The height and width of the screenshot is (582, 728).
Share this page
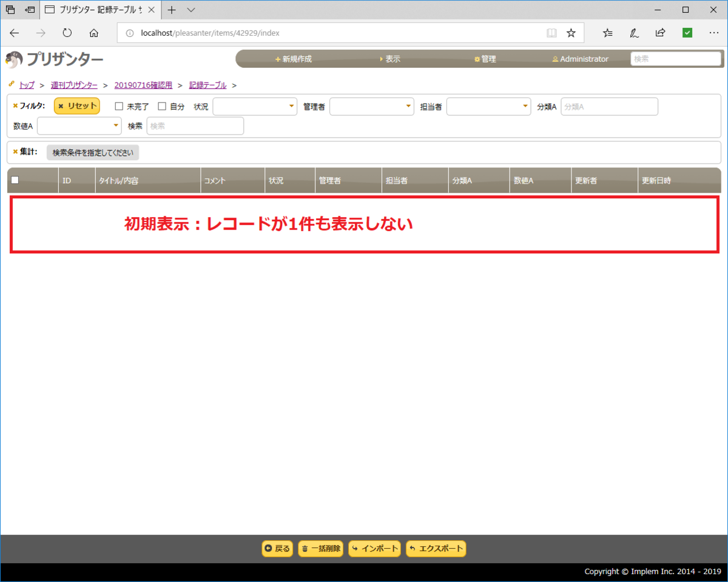[661, 33]
